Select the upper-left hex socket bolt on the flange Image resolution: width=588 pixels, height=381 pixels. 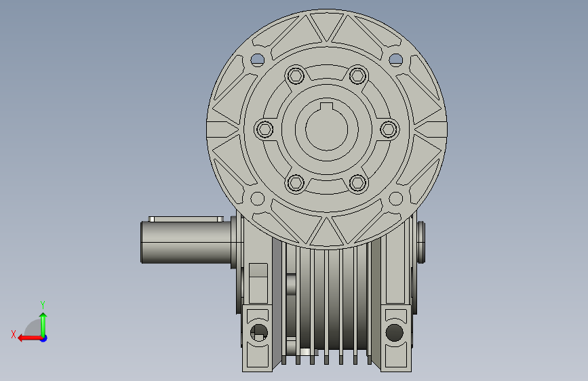(296, 76)
